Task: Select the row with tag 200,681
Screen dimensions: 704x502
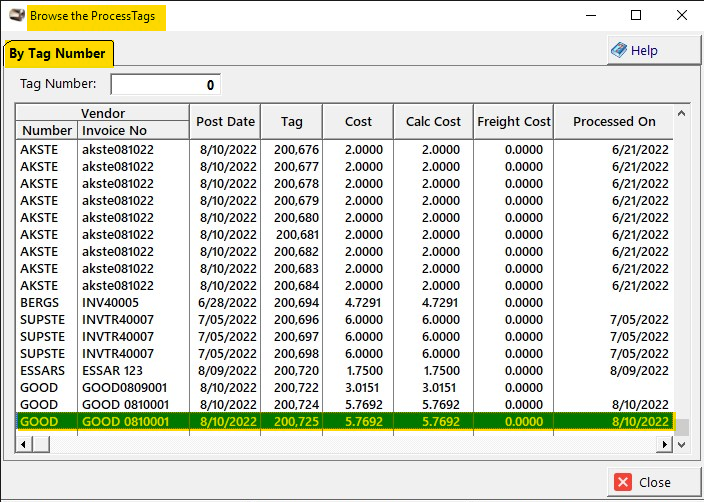Action: click(345, 235)
